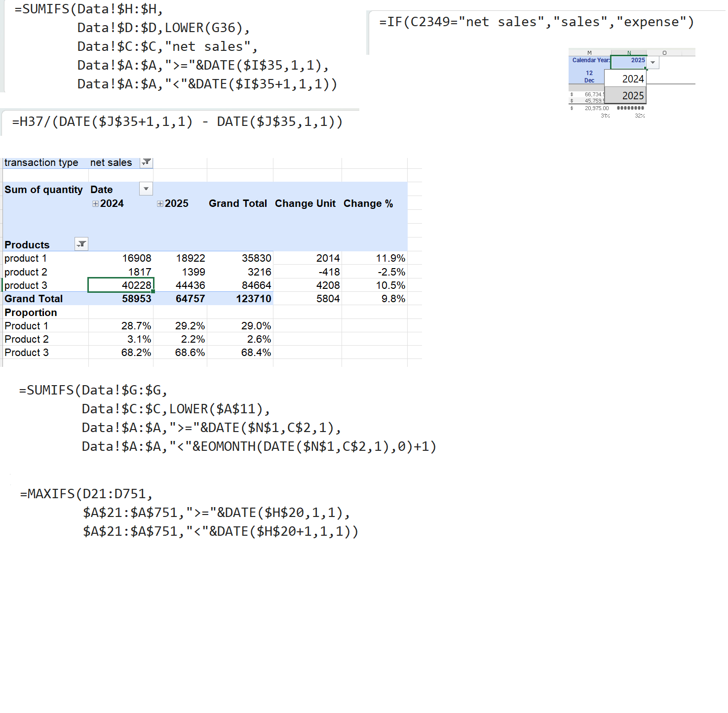Select the cell displaying hash marks
This screenshot has width=728, height=713.
(630, 108)
